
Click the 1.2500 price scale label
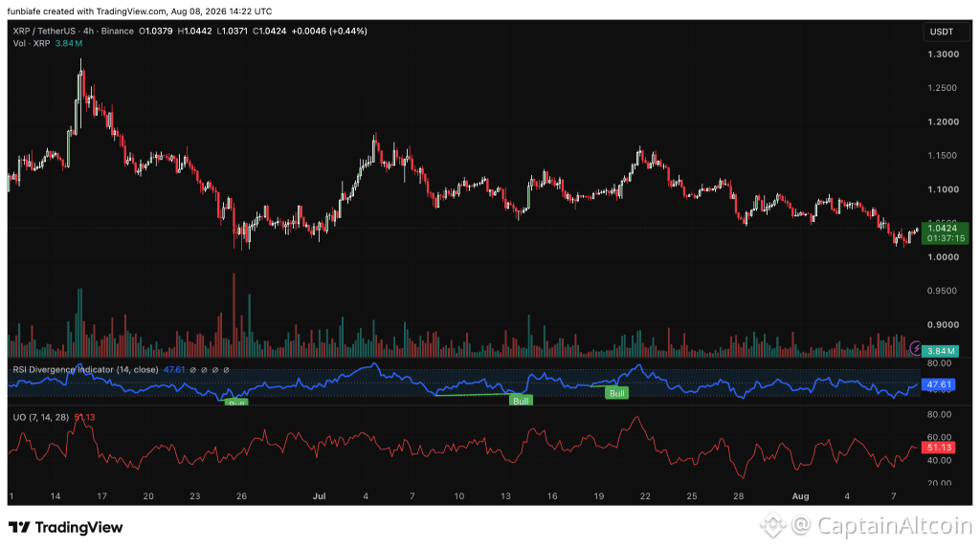pyautogui.click(x=943, y=88)
